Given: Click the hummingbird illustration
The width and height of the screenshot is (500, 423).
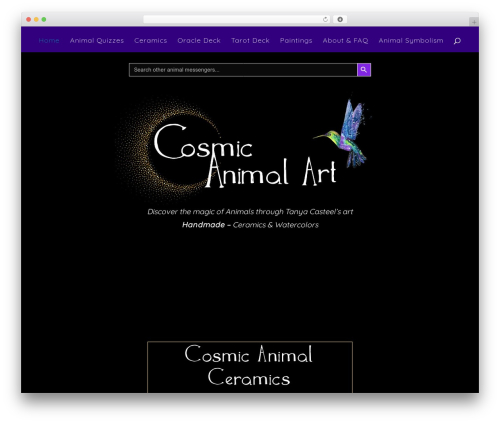Looking at the screenshot, I should tap(343, 133).
